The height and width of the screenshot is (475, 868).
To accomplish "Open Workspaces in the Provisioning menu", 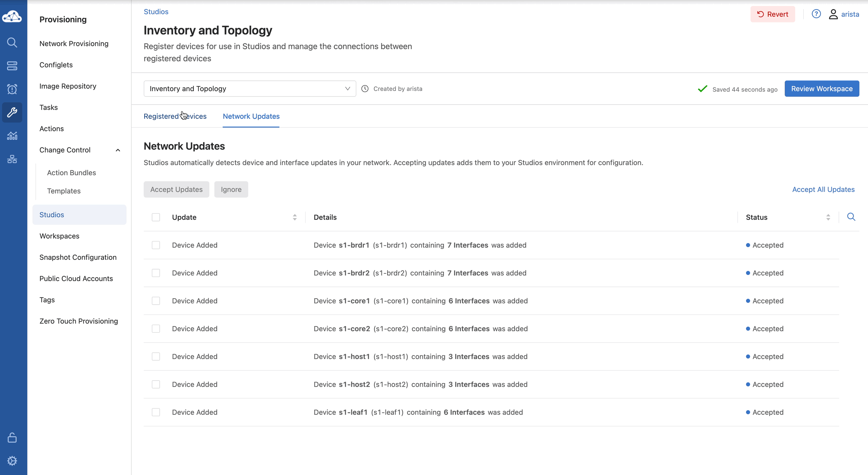I will [59, 236].
